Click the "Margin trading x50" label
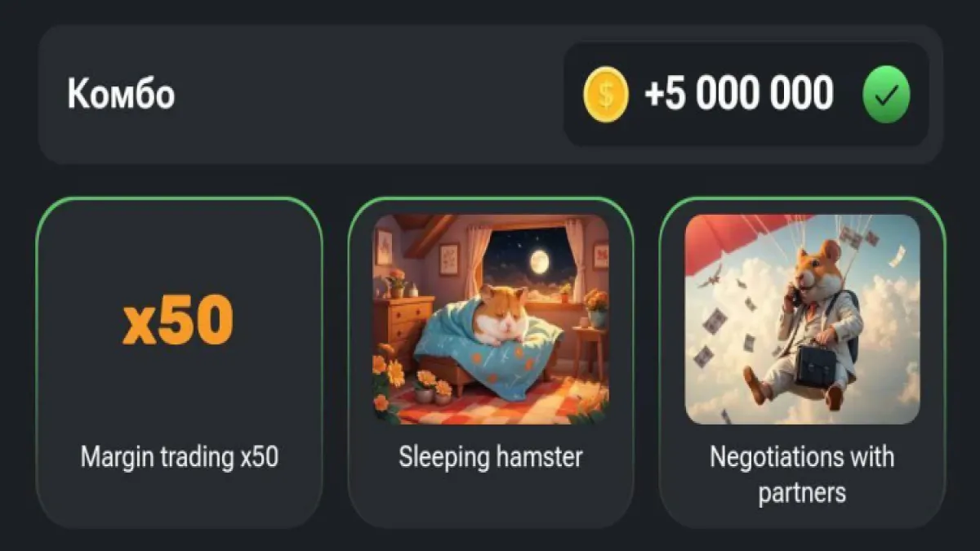 coord(179,457)
